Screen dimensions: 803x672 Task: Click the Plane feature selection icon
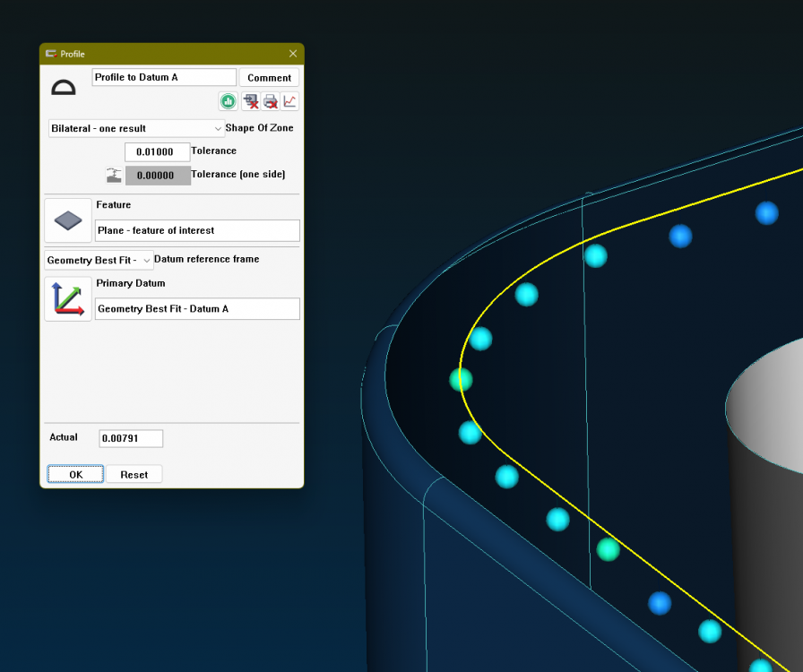pyautogui.click(x=68, y=220)
